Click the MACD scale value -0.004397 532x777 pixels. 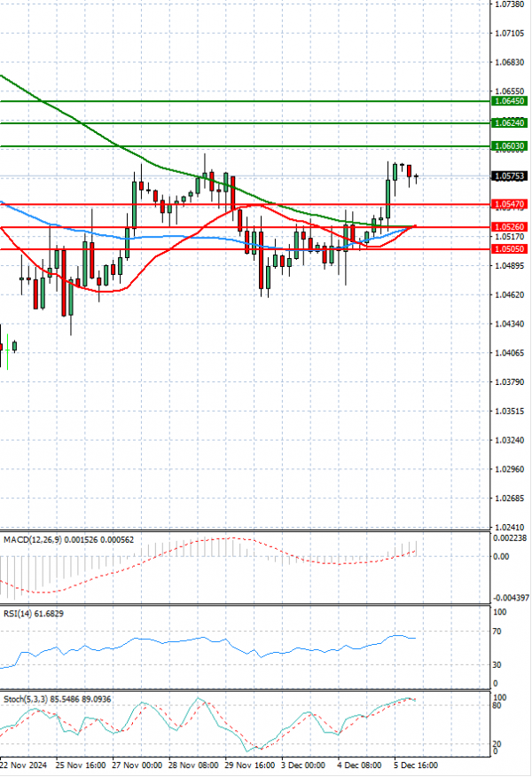(x=510, y=598)
